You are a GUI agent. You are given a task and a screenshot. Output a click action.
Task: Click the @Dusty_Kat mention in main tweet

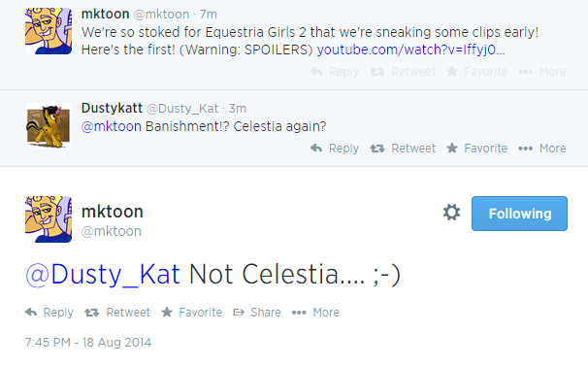click(103, 275)
